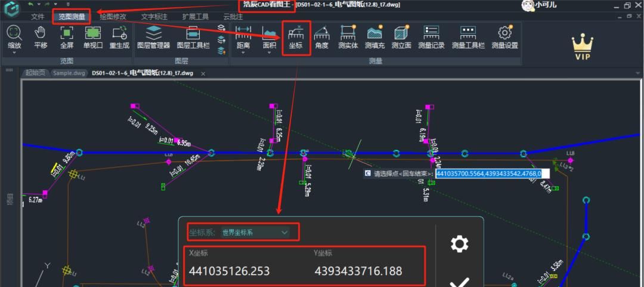644x287 pixels.
Task: Switch to the 文字标注 ribbon tab
Action: (x=154, y=17)
